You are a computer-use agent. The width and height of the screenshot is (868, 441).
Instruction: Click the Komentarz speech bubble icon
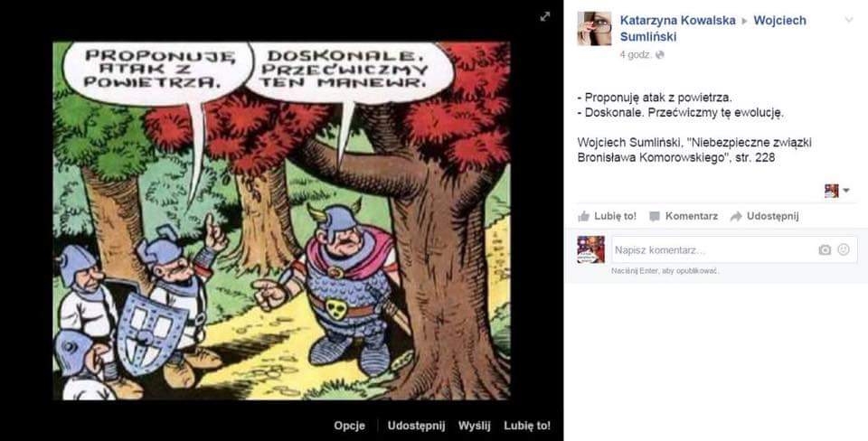click(x=655, y=216)
